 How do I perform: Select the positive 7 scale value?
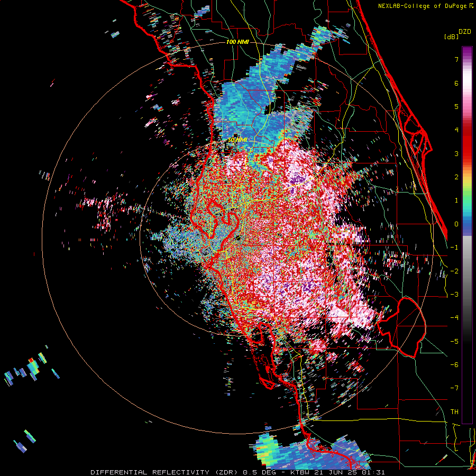pyautogui.click(x=456, y=59)
